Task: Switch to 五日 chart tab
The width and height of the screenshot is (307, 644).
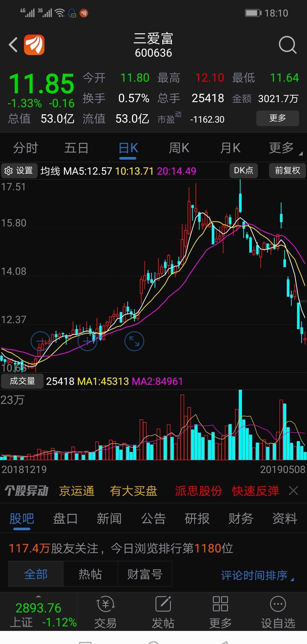Action: (x=76, y=148)
